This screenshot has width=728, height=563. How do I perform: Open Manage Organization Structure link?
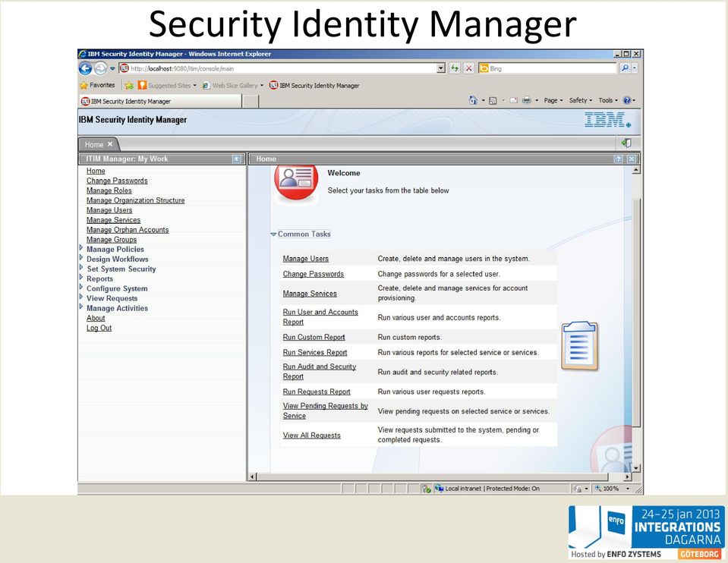coord(136,200)
